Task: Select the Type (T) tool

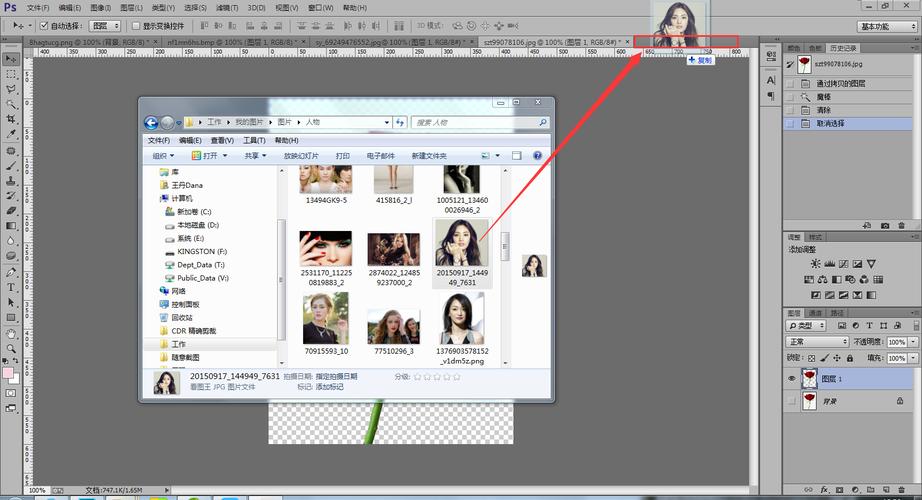Action: click(x=11, y=287)
